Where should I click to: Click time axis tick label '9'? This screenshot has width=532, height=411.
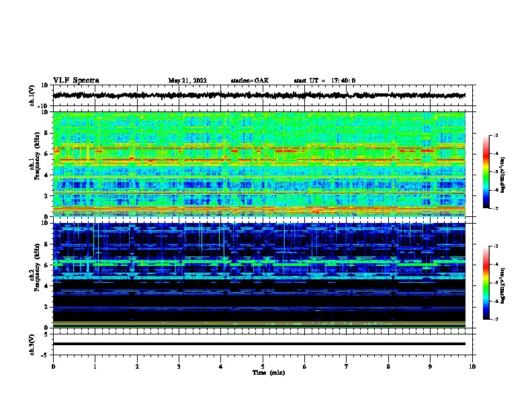[x=430, y=367]
